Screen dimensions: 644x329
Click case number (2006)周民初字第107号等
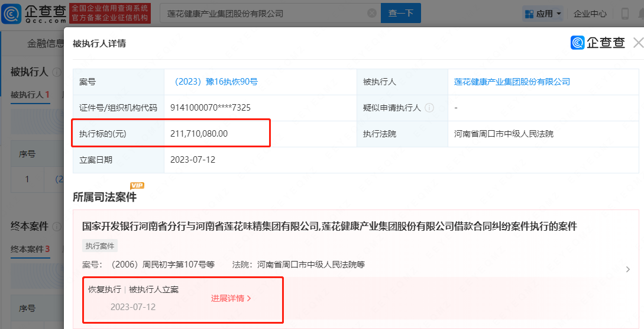coord(162,265)
